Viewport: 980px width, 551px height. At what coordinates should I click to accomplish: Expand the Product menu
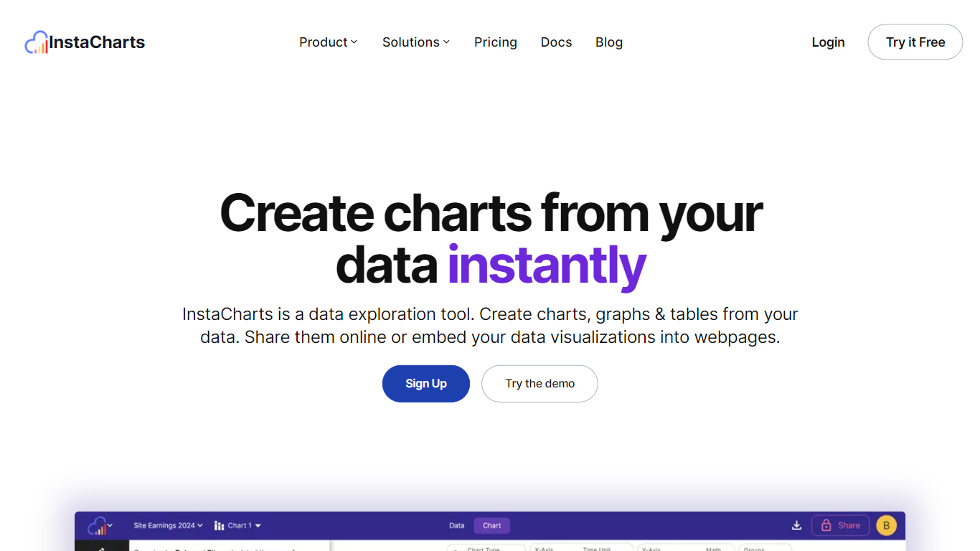[x=328, y=42]
